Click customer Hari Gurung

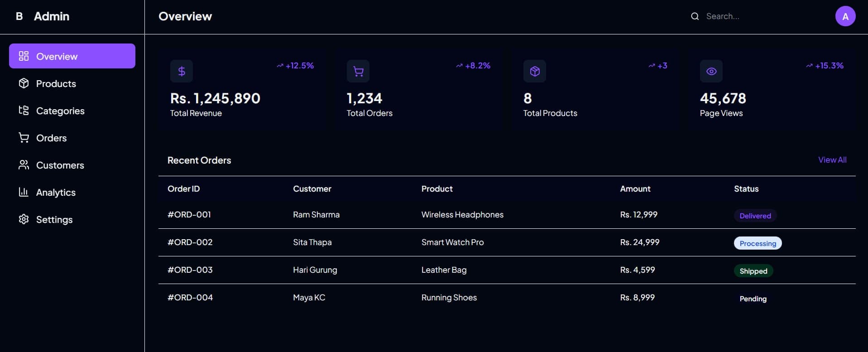tap(315, 270)
